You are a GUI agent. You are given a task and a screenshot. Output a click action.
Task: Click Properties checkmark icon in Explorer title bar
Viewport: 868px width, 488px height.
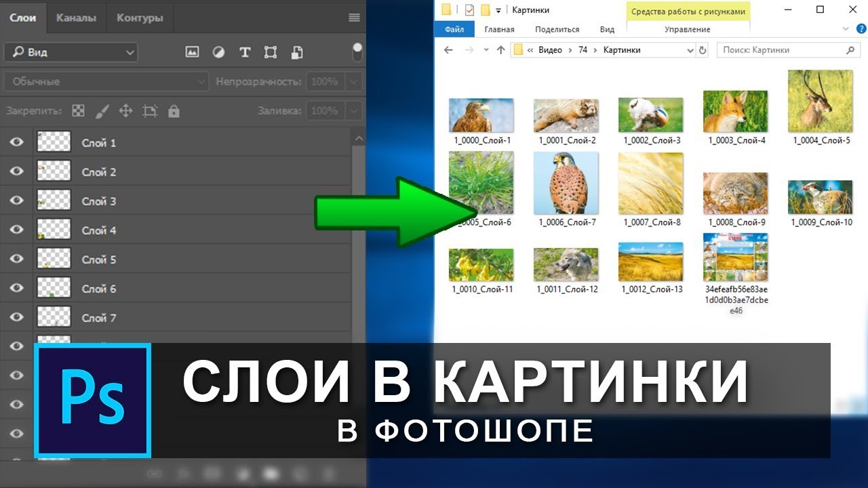point(469,10)
